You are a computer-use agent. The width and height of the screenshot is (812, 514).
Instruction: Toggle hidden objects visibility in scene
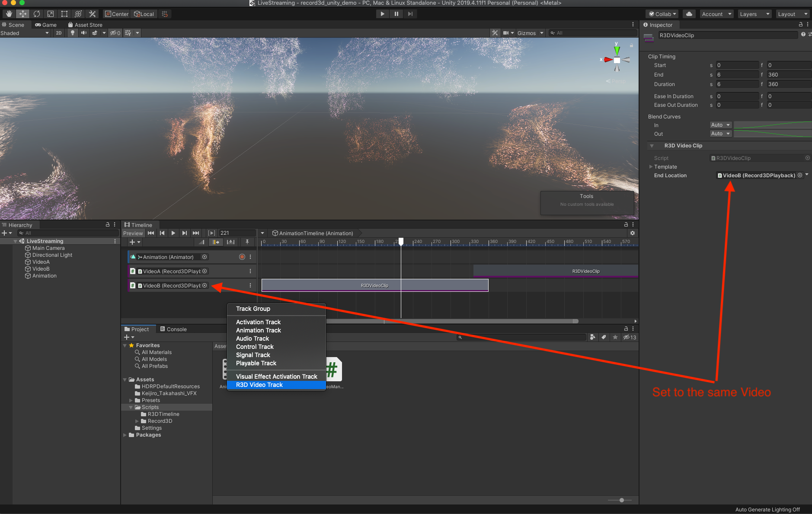tap(115, 33)
